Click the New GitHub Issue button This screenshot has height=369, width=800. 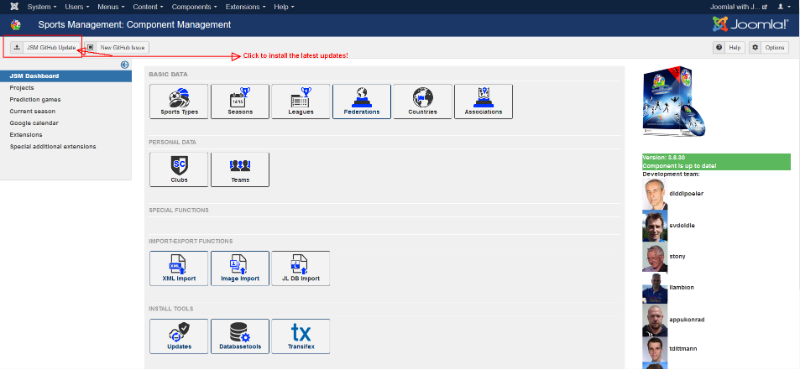(x=117, y=47)
